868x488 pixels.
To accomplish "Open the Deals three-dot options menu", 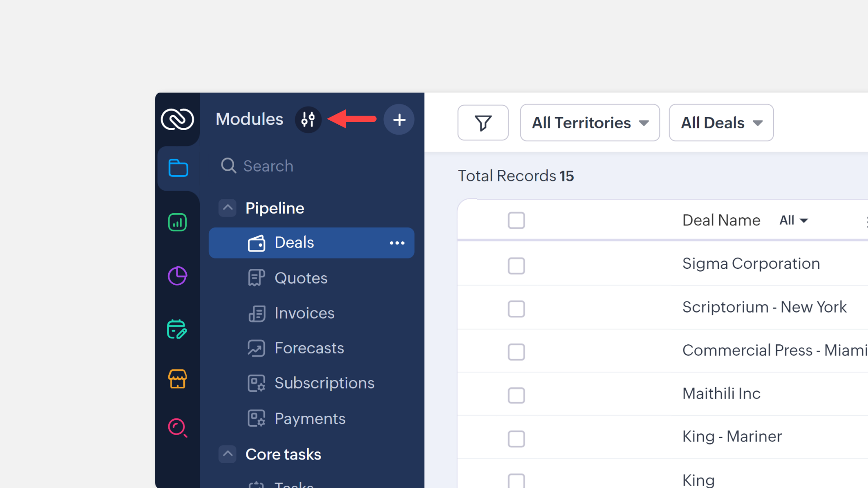I will pyautogui.click(x=397, y=243).
